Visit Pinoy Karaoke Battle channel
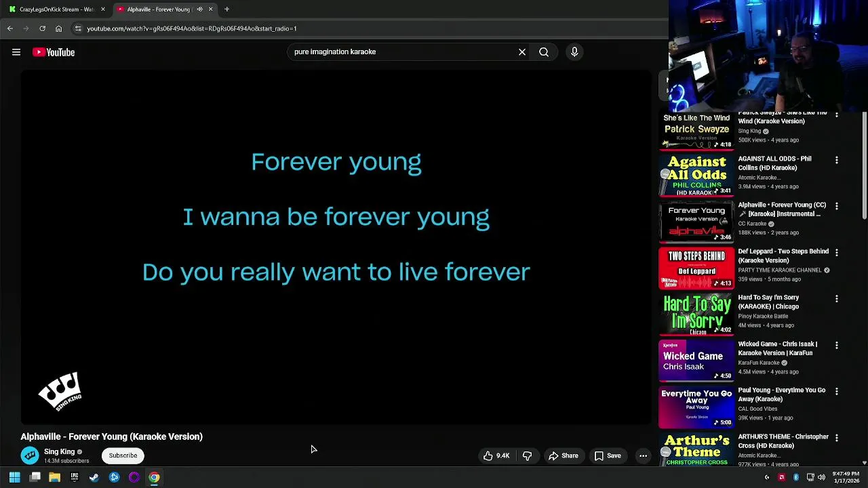Screen dimensions: 868x488 (763, 317)
